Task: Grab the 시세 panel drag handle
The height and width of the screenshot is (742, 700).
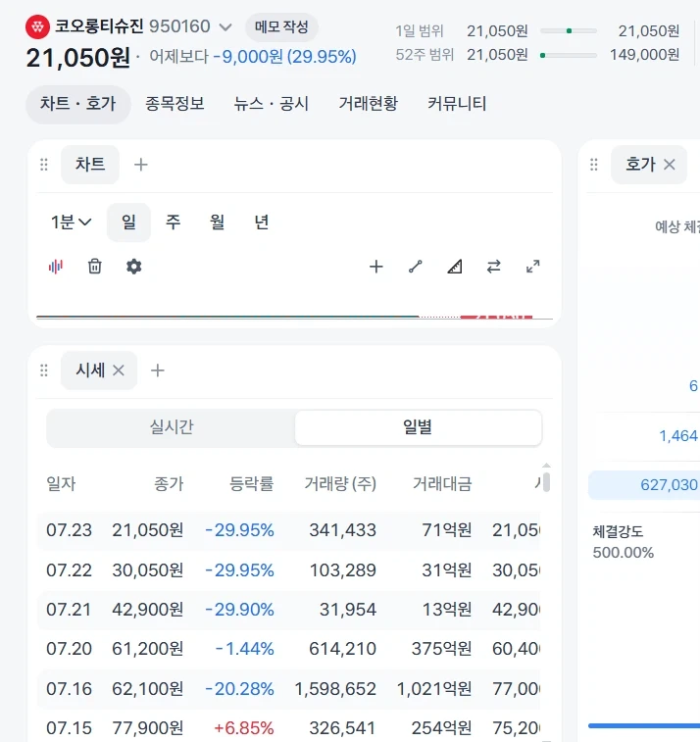Action: [x=44, y=371]
